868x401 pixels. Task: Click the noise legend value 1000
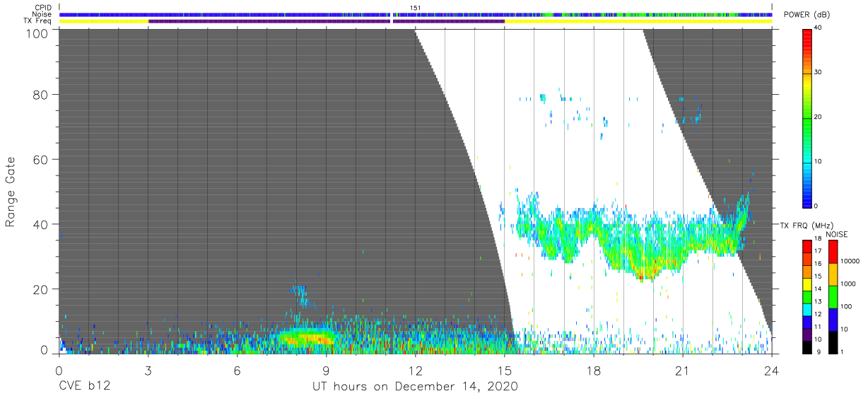point(848,284)
